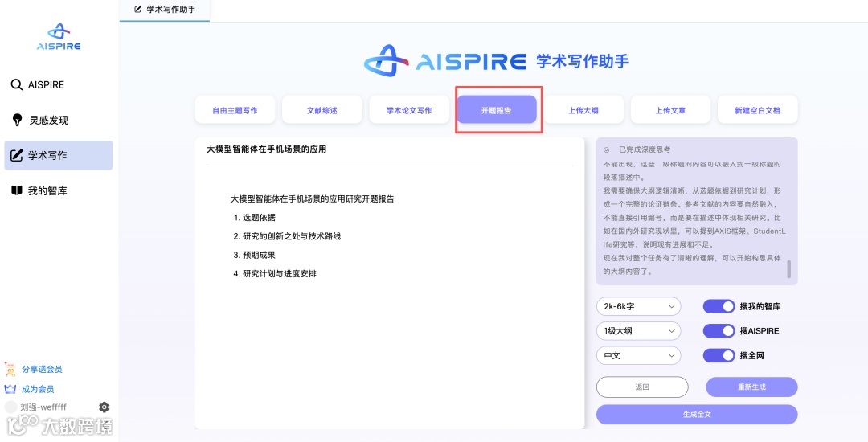Click the 学术写作助手 page title text

583,61
